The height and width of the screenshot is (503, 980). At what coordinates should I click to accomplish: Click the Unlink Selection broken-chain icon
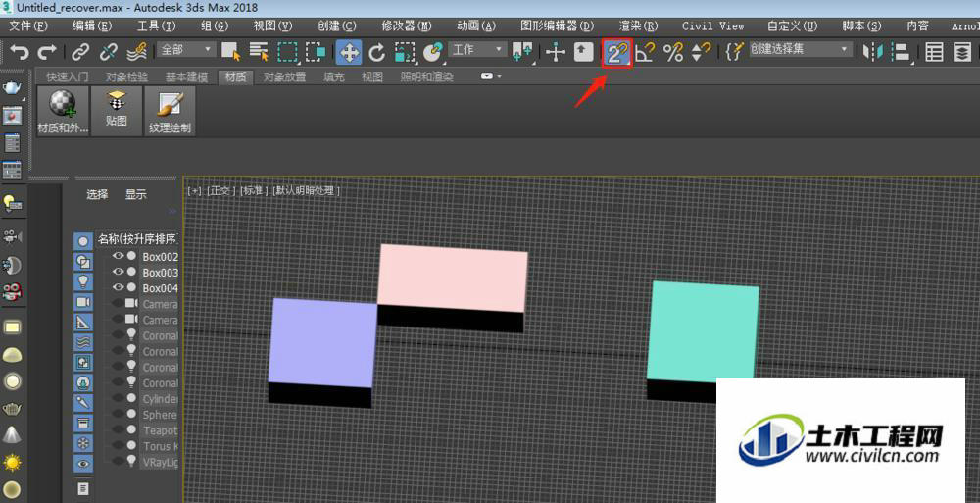coord(109,51)
